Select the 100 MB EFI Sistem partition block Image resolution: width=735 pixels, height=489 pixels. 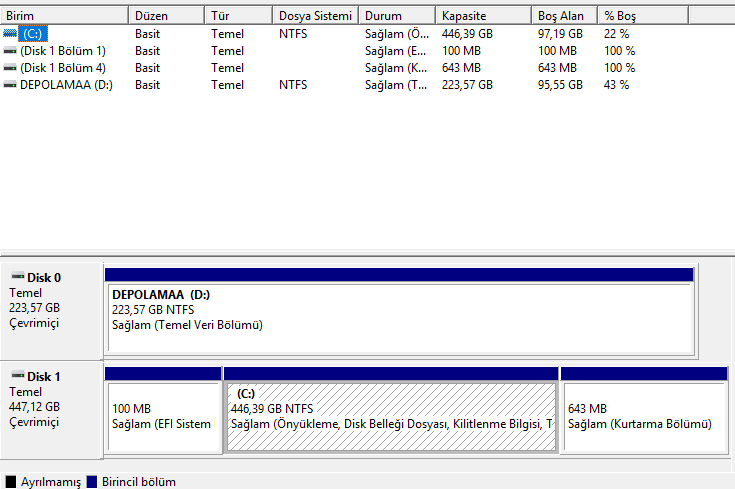click(163, 410)
